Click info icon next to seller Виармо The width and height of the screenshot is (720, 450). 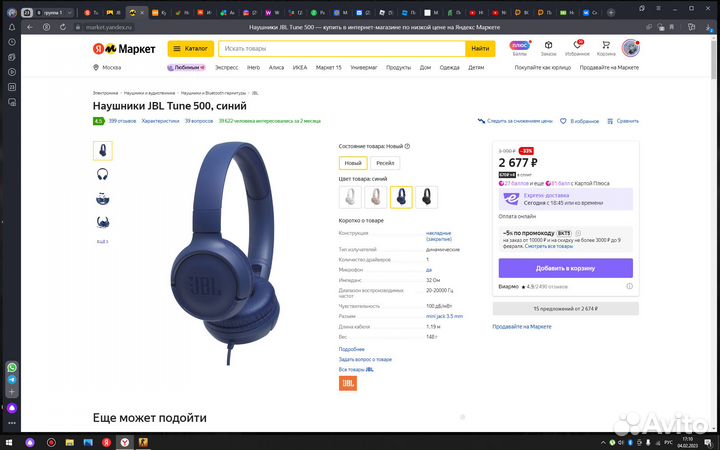coord(630,286)
